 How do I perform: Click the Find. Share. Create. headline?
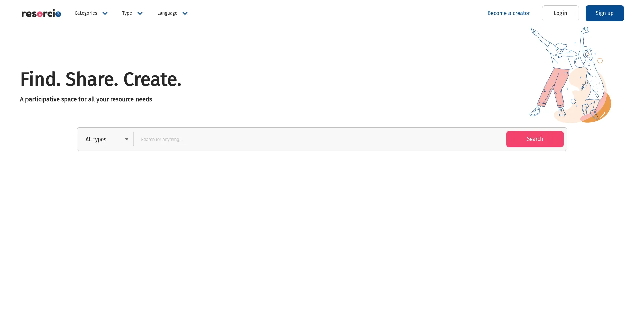(x=101, y=79)
